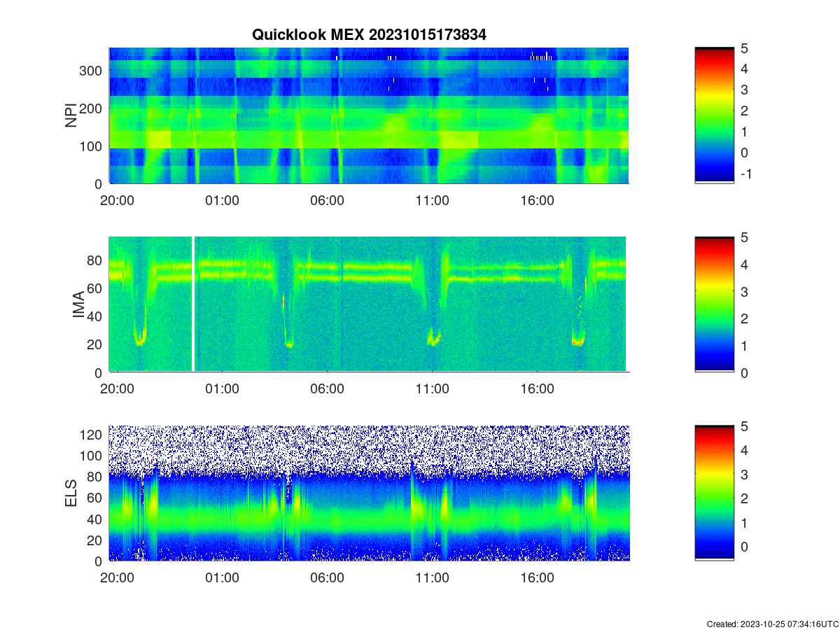Click "01:00" time label under IMA plot
Viewport: 840px width, 630px height.
tap(223, 389)
